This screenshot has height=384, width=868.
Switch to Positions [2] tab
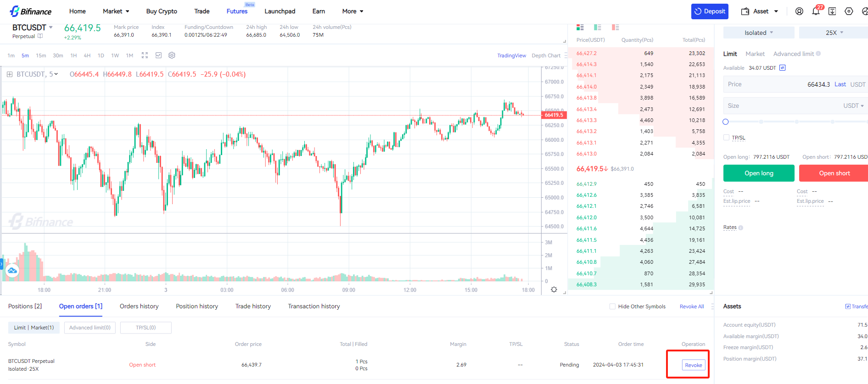tap(25, 306)
